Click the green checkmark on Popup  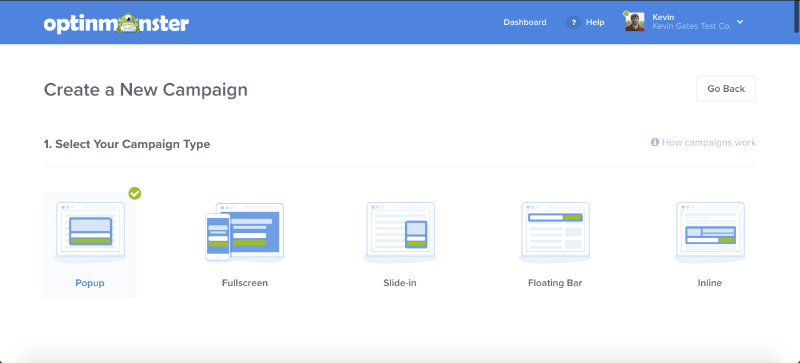coord(135,193)
